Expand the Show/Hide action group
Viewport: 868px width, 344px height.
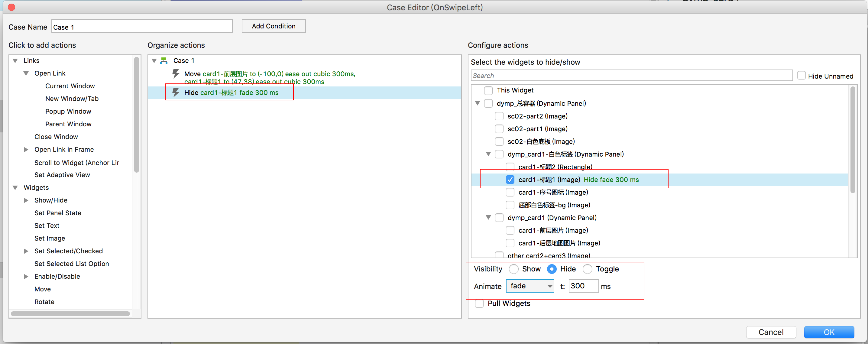point(26,200)
